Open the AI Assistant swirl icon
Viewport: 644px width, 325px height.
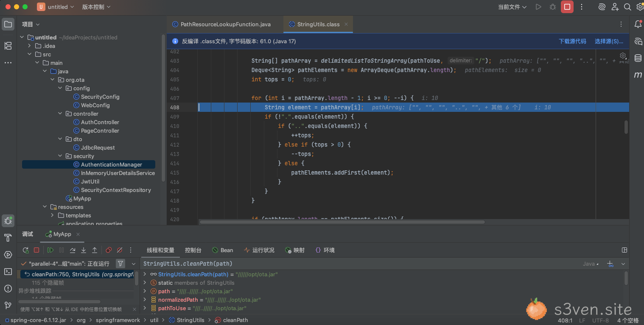[x=602, y=7]
